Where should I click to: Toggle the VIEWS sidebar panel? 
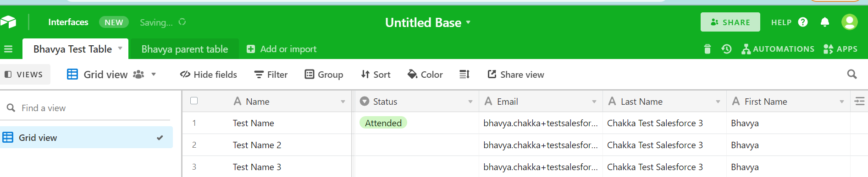pos(24,75)
